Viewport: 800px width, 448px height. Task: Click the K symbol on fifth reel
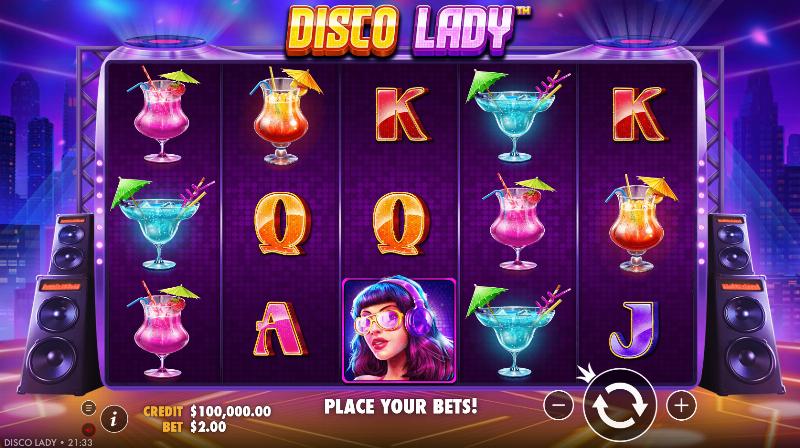[x=638, y=114]
